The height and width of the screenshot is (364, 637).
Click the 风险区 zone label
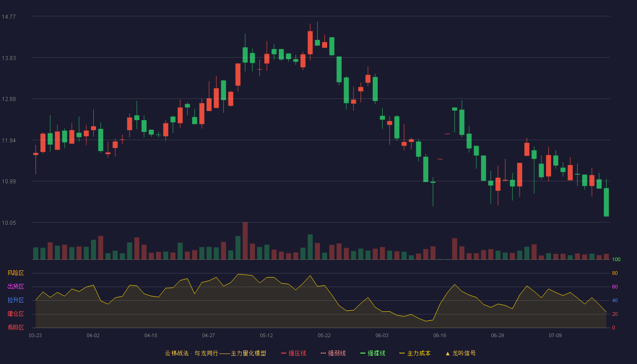[16, 273]
